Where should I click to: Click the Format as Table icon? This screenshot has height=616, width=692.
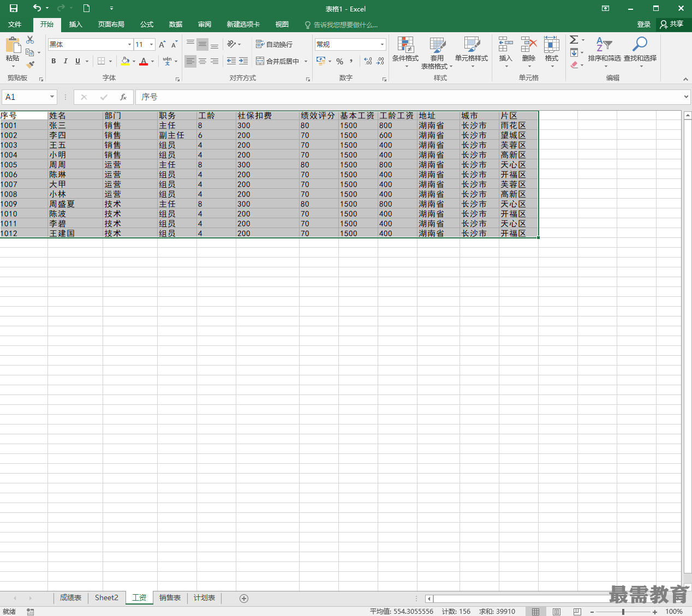(x=437, y=45)
